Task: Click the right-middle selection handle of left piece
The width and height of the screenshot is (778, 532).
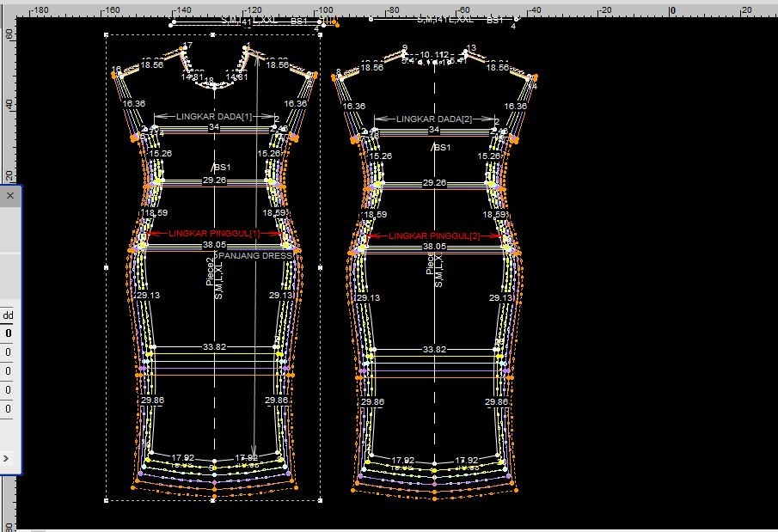Action: [x=321, y=267]
